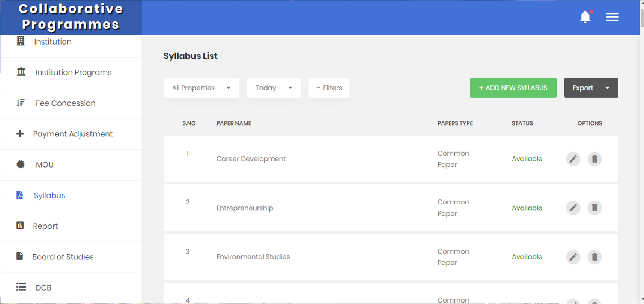Screen dimensions: 644x304
Task: Click Common Paper type in Career Development row
Action: click(x=453, y=159)
